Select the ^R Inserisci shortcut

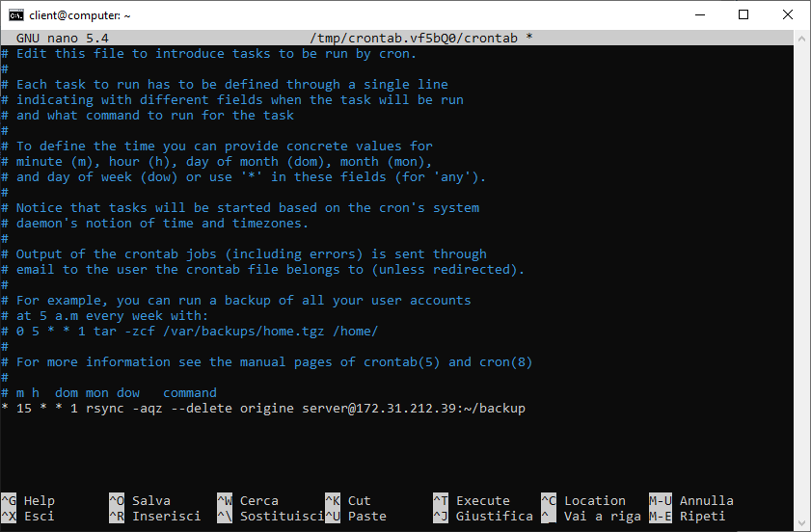(154, 516)
